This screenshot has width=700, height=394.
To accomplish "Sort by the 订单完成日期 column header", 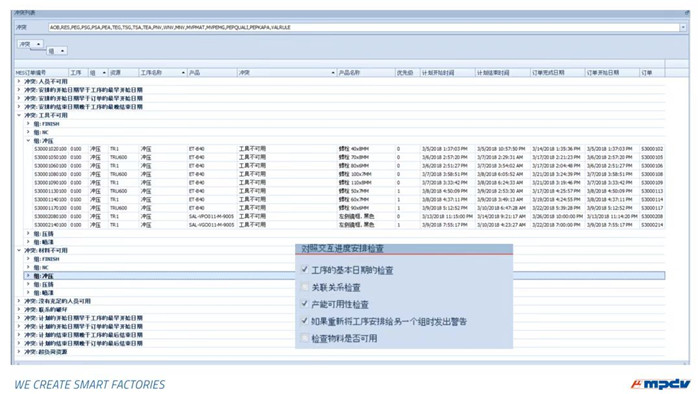I will click(x=557, y=72).
